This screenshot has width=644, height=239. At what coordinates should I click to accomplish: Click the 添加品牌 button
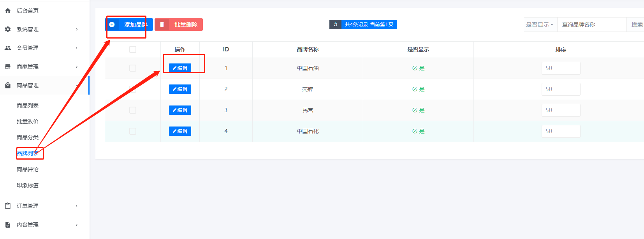pyautogui.click(x=129, y=25)
